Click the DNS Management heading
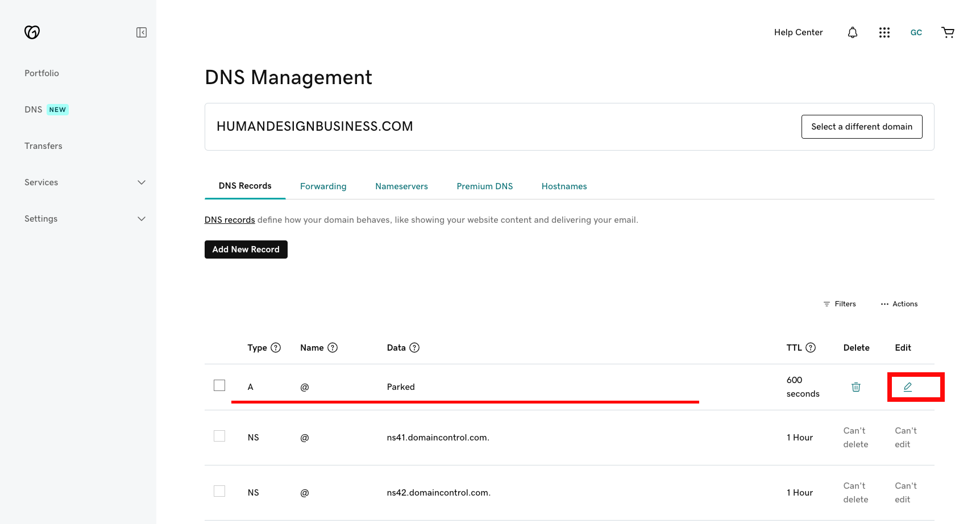Image resolution: width=980 pixels, height=524 pixels. (288, 77)
